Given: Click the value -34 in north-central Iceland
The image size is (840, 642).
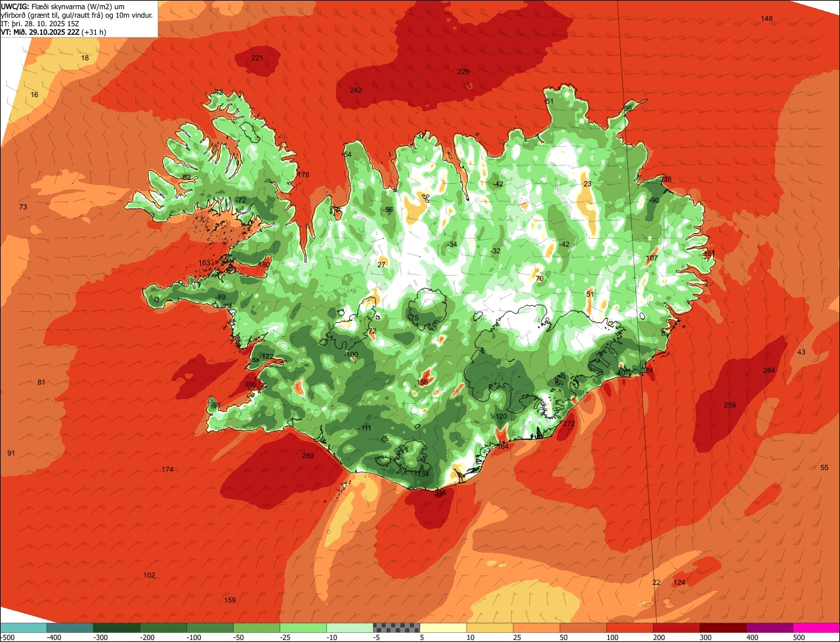Looking at the screenshot, I should [x=451, y=244].
